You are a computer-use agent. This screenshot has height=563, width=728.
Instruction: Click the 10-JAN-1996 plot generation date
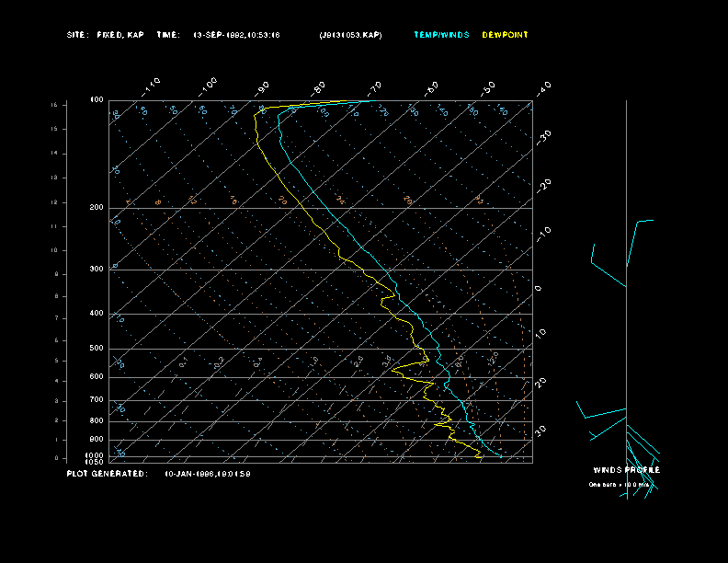tap(207, 474)
